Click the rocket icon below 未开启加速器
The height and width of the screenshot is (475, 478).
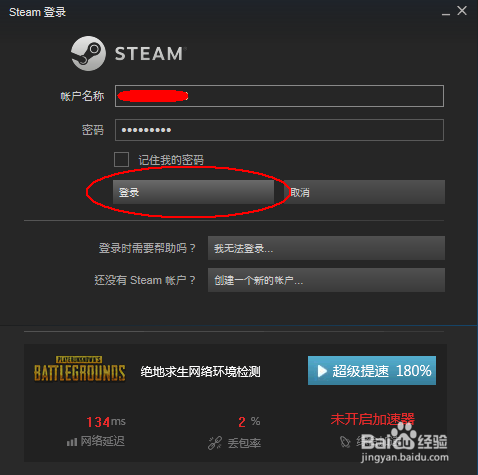[x=345, y=442]
